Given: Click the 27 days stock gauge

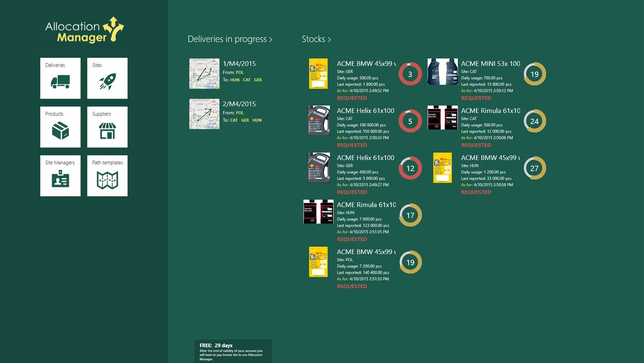Looking at the screenshot, I should click(x=535, y=168).
